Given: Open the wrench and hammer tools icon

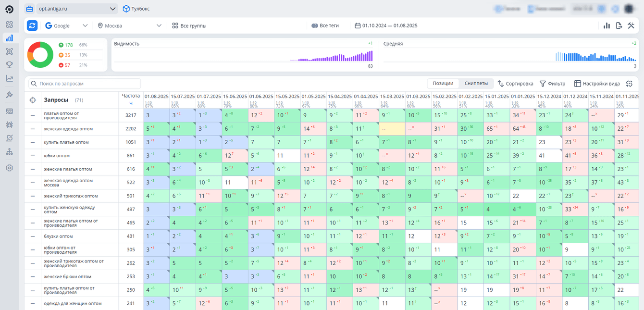Looking at the screenshot, I should click(x=631, y=25).
